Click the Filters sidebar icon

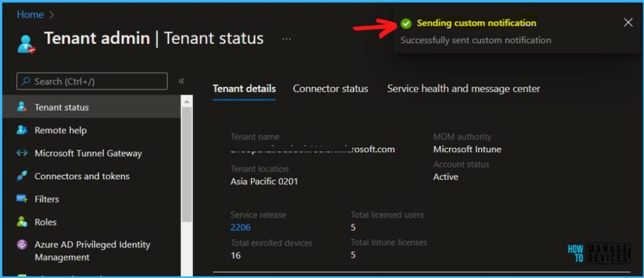click(22, 199)
